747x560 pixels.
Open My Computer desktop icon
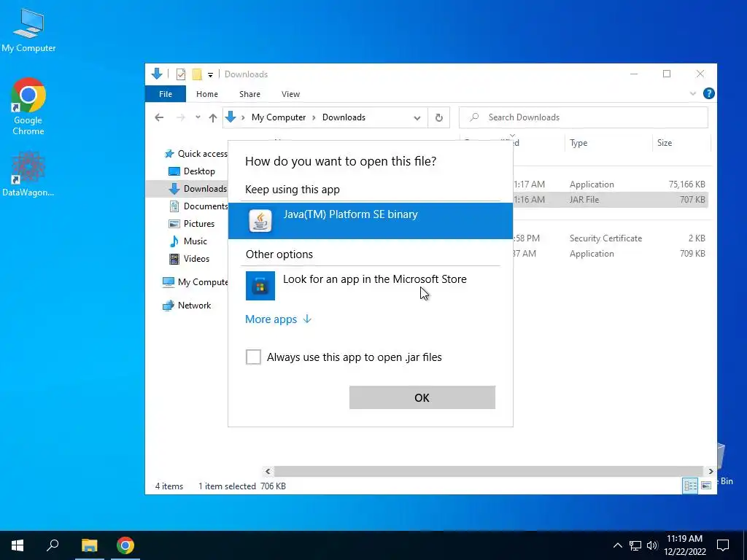[x=28, y=31]
